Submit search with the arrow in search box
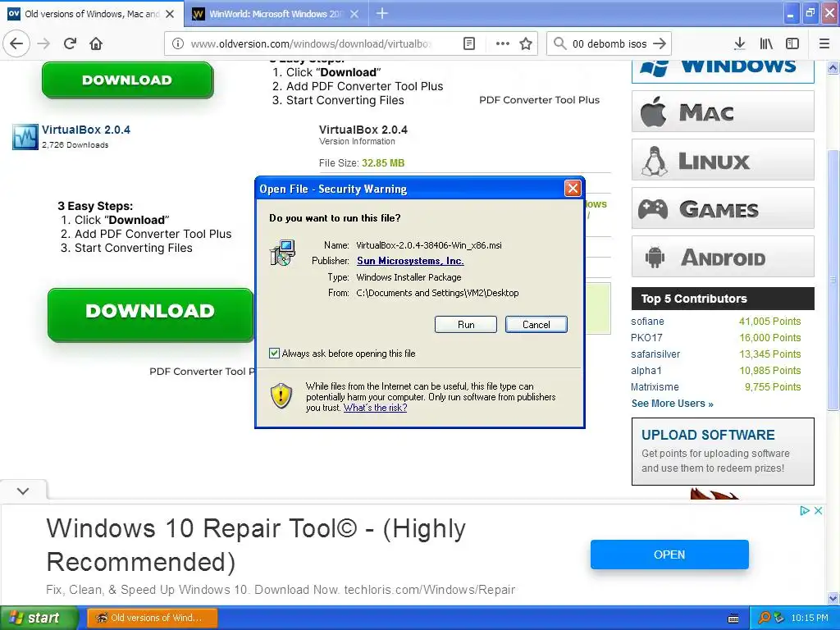The height and width of the screenshot is (630, 840). tap(660, 43)
